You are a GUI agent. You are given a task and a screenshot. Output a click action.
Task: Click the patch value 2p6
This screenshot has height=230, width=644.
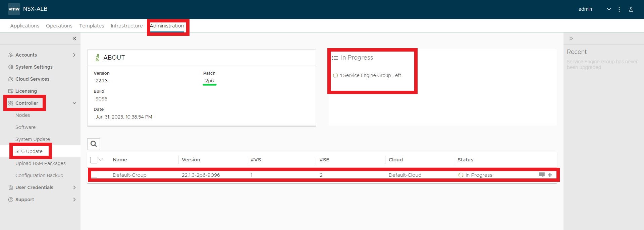coord(210,81)
